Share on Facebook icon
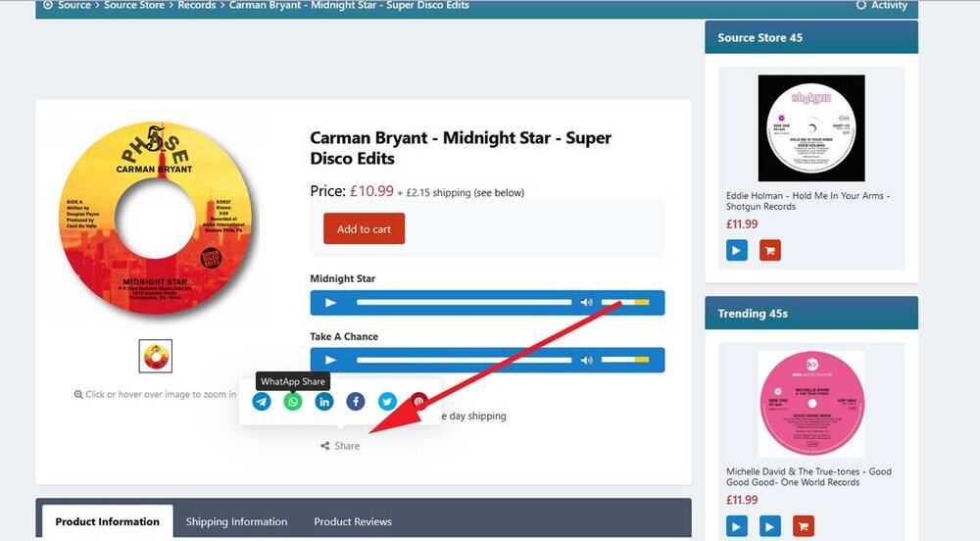980x541 pixels. pyautogui.click(x=356, y=402)
